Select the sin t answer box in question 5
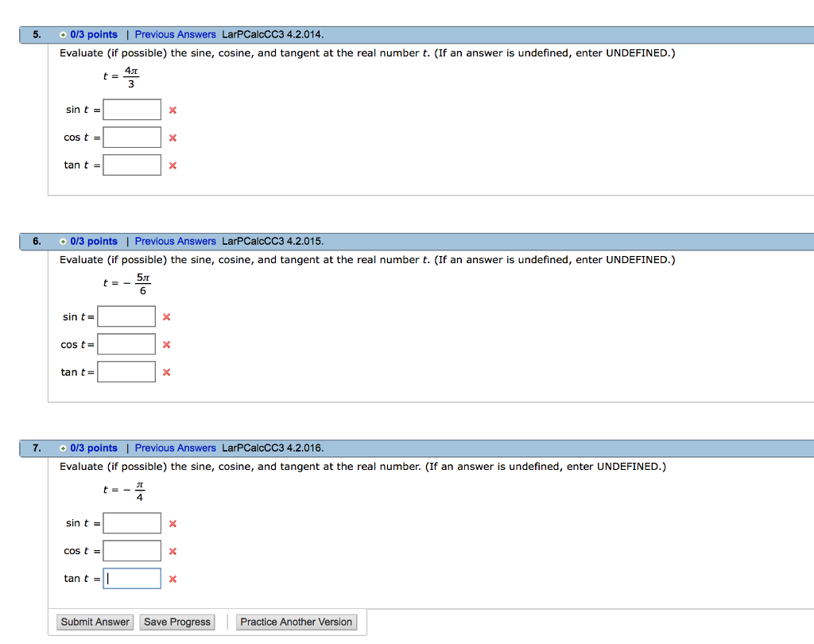 (x=132, y=110)
